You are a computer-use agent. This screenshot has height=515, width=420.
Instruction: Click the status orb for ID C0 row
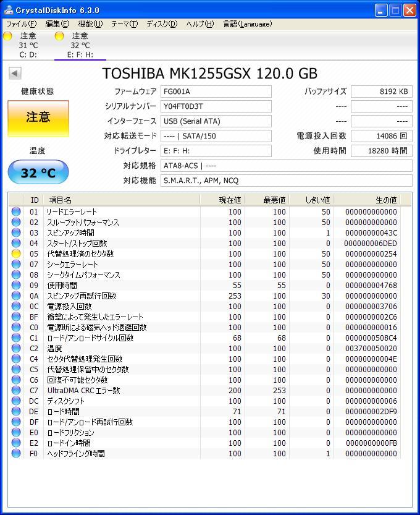click(x=16, y=327)
